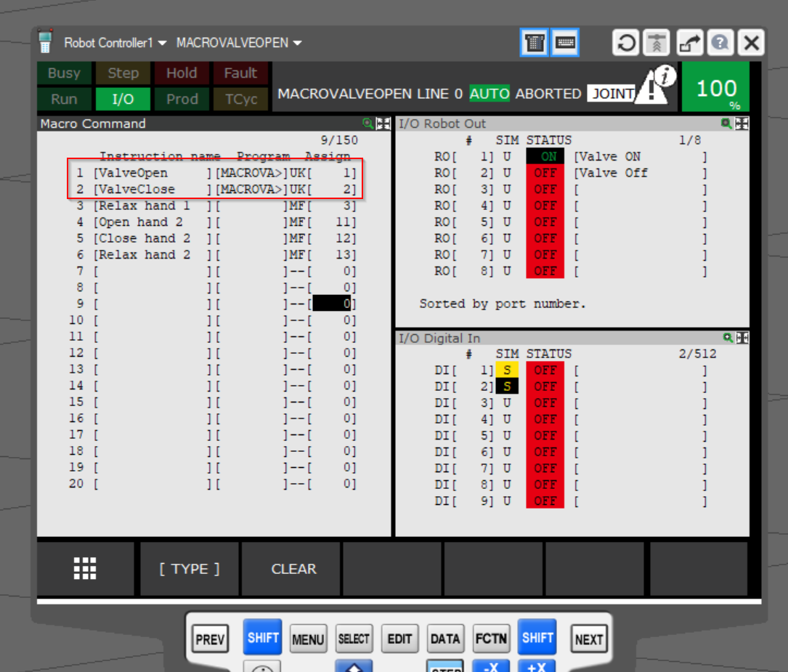Screen dimensions: 788x672
Task: Click the I/O status indicator
Action: pyautogui.click(x=123, y=99)
